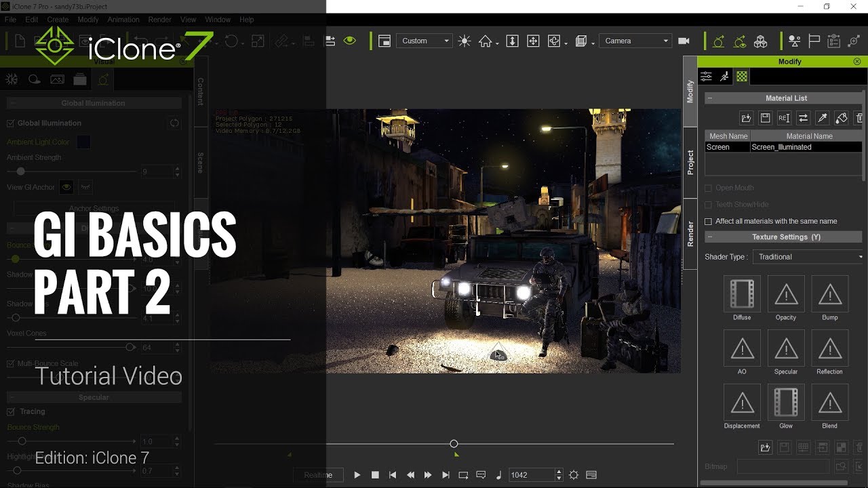Click the current frame field showing 1042
Image resolution: width=868 pixels, height=488 pixels.
click(532, 475)
